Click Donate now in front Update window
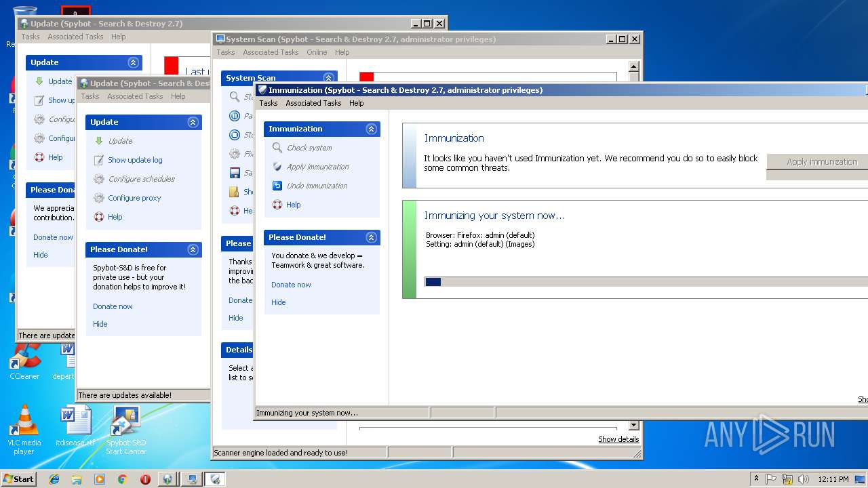The width and height of the screenshot is (868, 488). coord(113,306)
